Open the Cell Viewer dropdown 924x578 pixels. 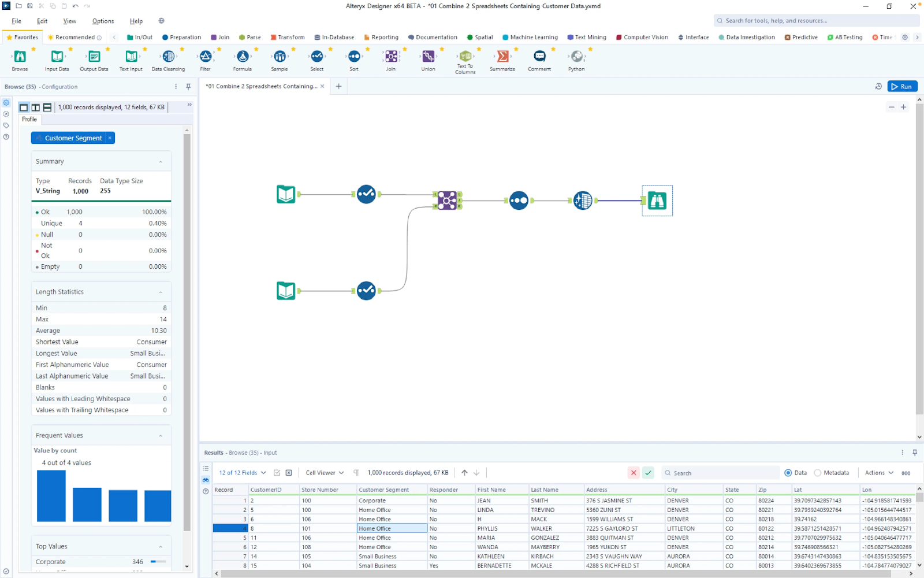(325, 472)
